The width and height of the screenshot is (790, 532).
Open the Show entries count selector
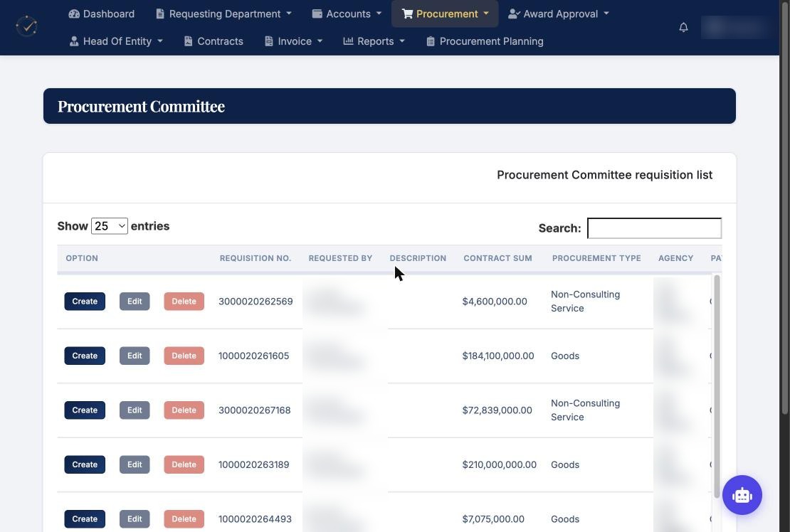click(x=110, y=226)
